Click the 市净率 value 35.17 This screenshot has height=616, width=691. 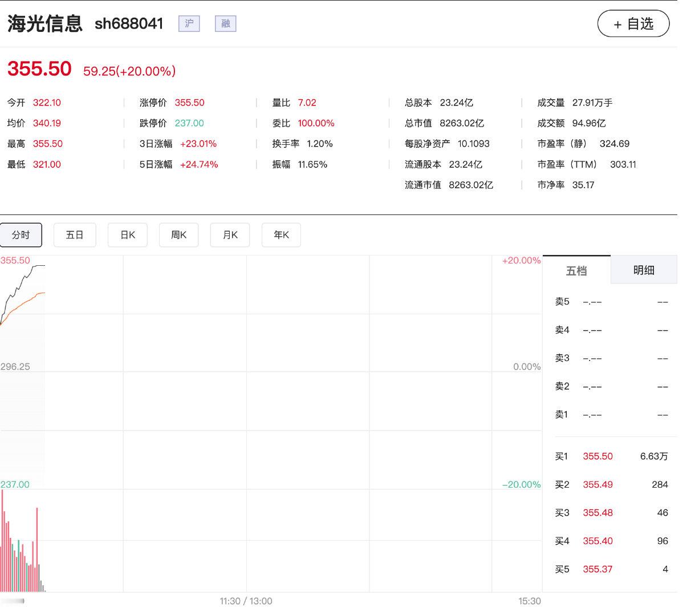pyautogui.click(x=583, y=185)
